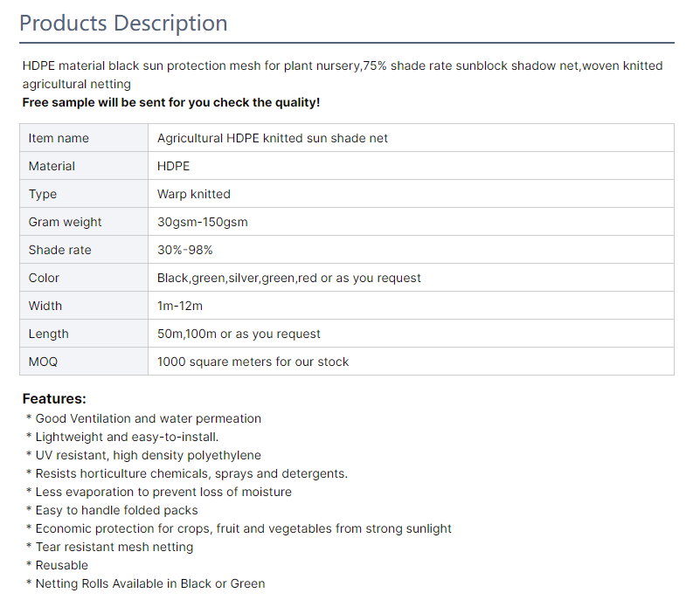Click the Tear resistant mesh netting line
Screen dimensions: 700x600
pyautogui.click(x=114, y=547)
